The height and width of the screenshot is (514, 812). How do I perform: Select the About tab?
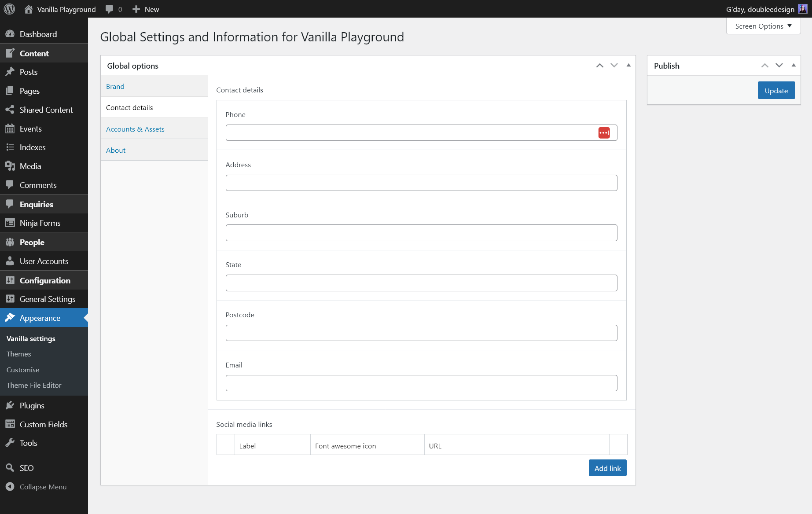pyautogui.click(x=116, y=150)
